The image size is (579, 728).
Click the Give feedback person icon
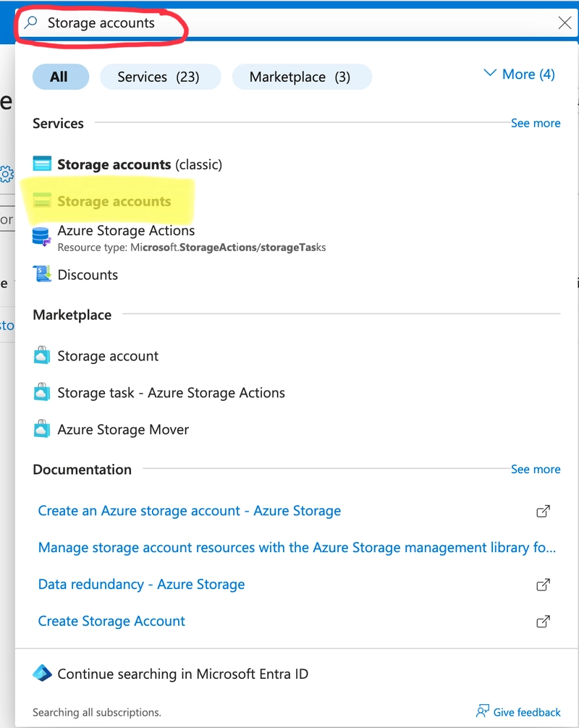pos(483,711)
